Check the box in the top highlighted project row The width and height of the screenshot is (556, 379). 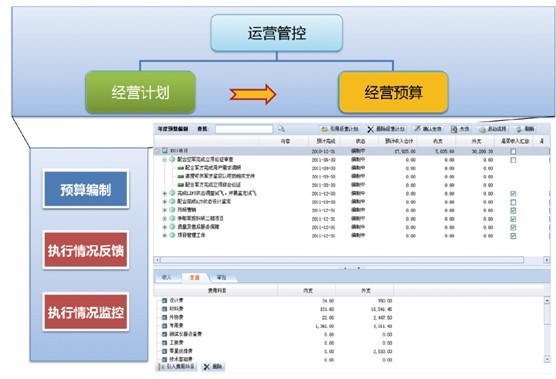[513, 151]
